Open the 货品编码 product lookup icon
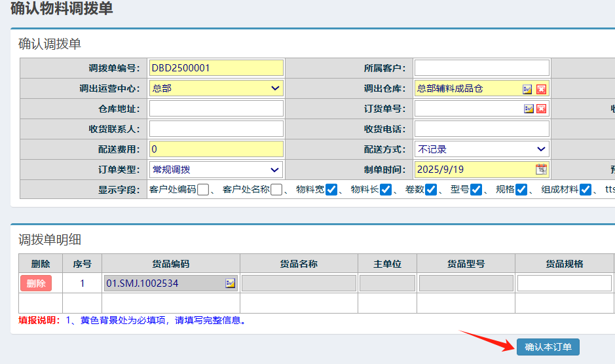 coord(231,283)
